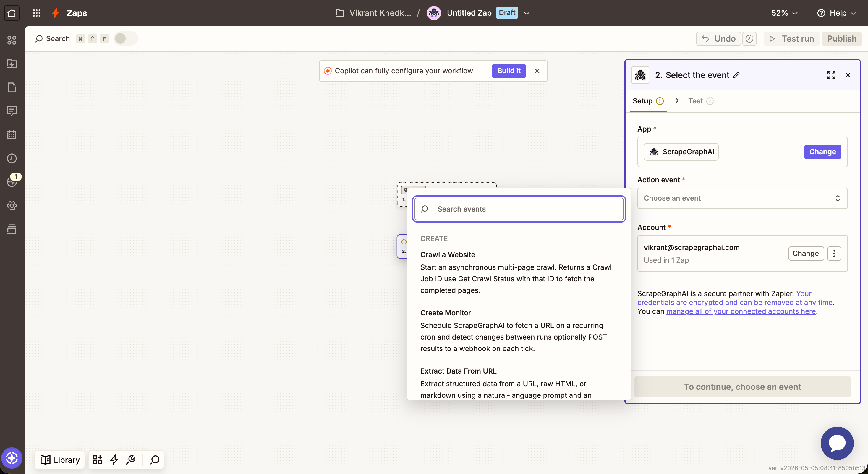This screenshot has height=474, width=868.
Task: Switch to the Setup tab
Action: pyautogui.click(x=648, y=101)
